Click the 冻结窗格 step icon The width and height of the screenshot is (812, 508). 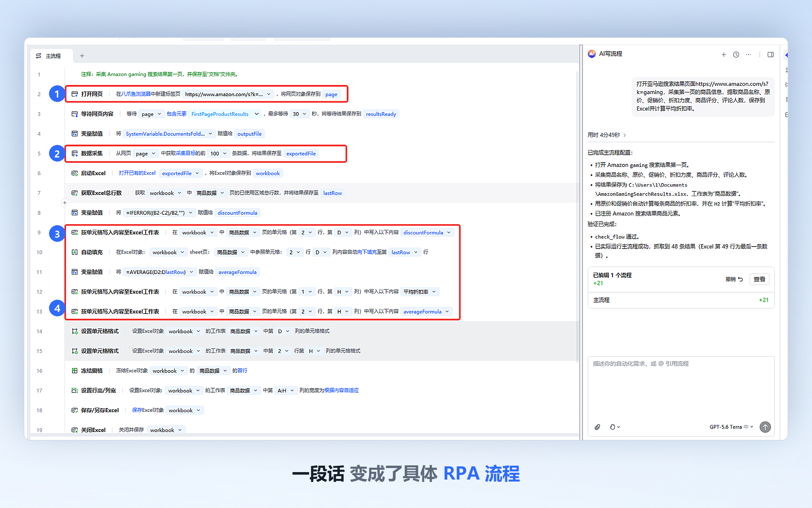point(74,371)
